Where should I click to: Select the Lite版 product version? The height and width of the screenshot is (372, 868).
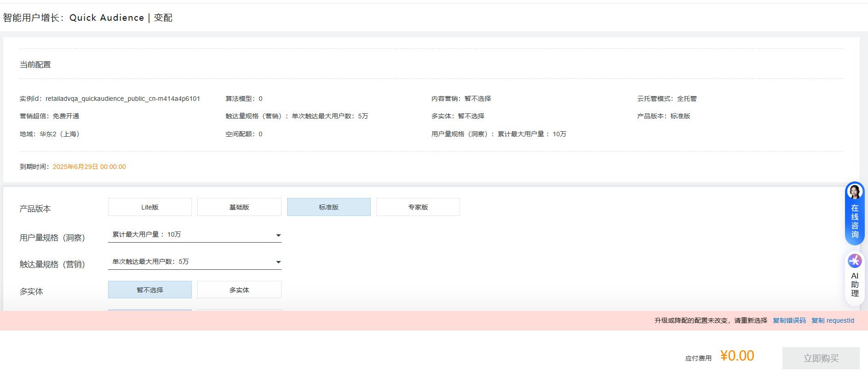click(x=150, y=207)
